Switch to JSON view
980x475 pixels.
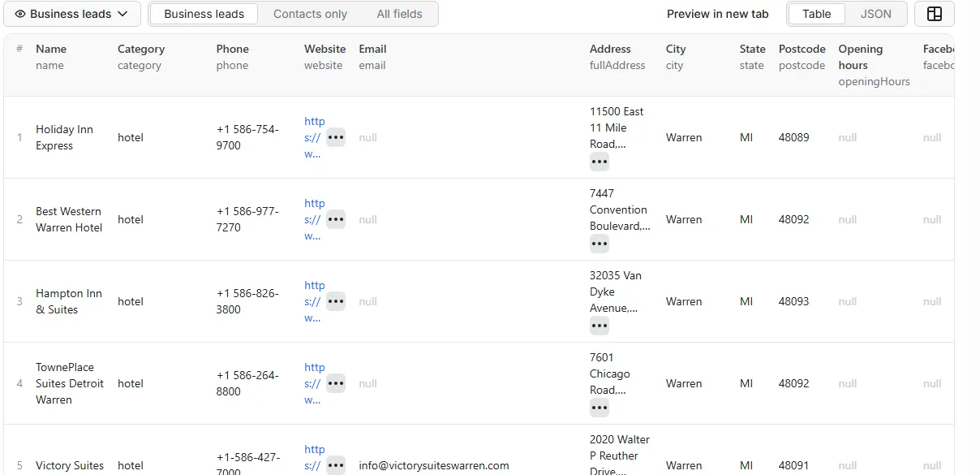[x=875, y=14]
